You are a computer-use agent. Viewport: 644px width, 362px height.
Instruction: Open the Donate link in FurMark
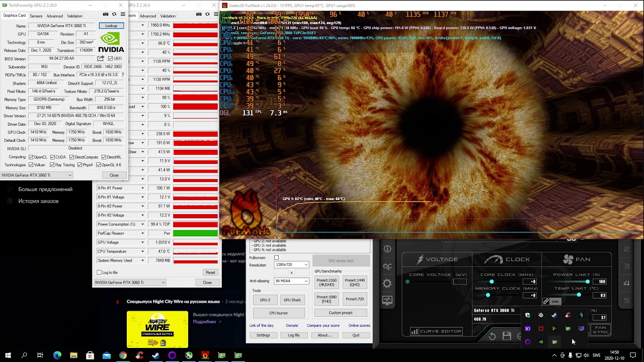pyautogui.click(x=292, y=325)
